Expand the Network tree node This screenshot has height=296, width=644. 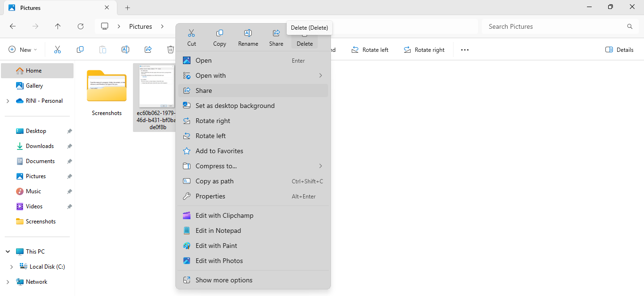8,282
